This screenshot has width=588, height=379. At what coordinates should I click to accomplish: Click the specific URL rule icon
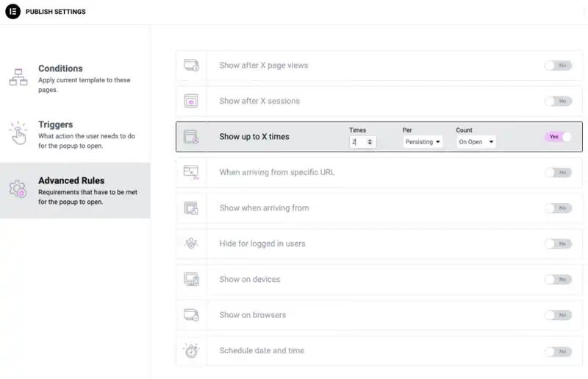click(x=191, y=172)
